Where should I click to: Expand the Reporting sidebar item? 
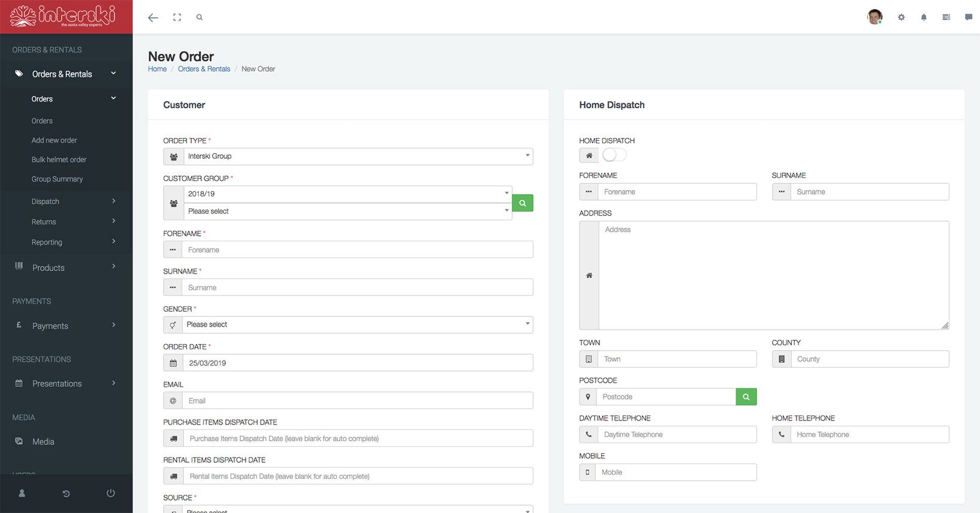coord(66,242)
